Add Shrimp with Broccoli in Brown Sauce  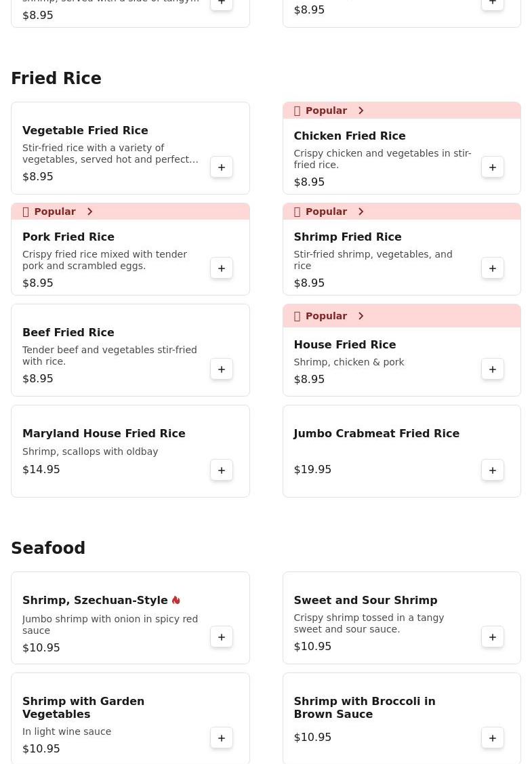493,738
